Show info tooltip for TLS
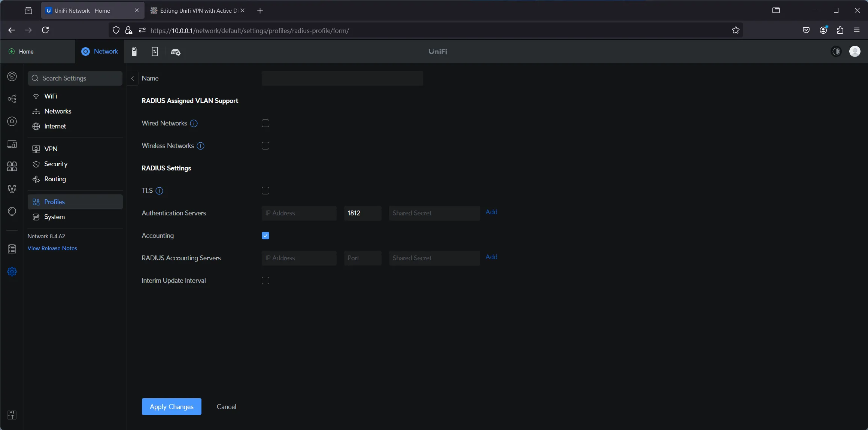The image size is (868, 430). pyautogui.click(x=159, y=191)
